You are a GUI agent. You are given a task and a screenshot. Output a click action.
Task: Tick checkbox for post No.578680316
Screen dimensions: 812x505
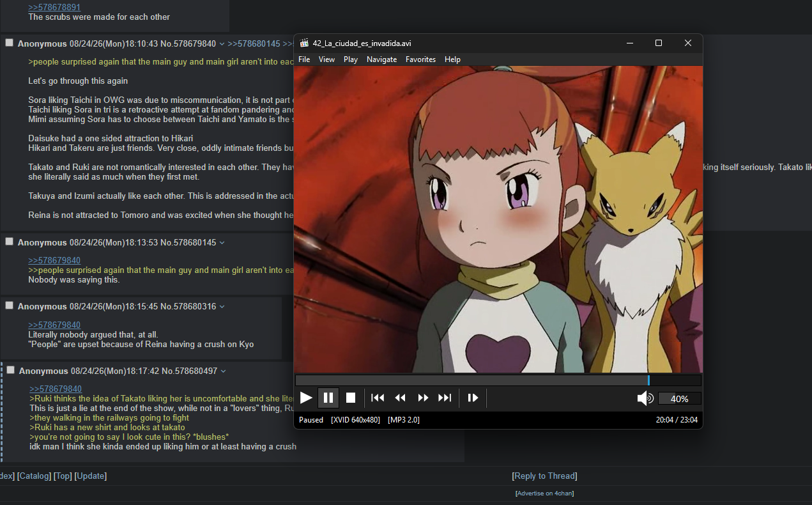[x=9, y=306]
